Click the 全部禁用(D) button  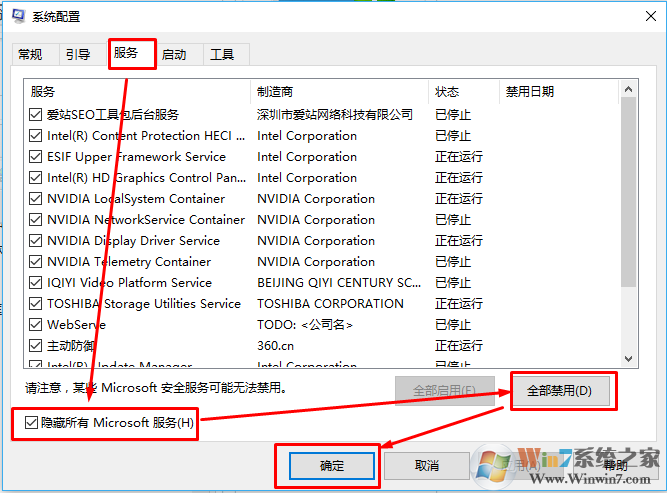coord(560,390)
